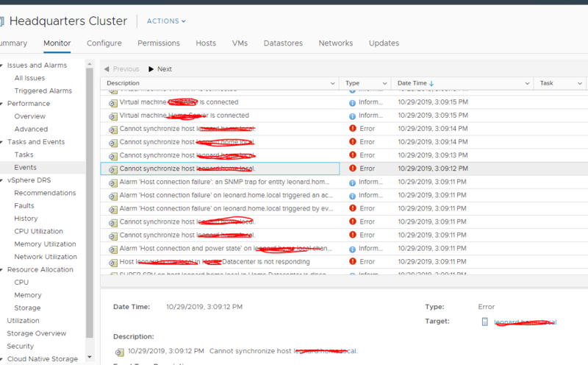Select Performance Overview item
The height and width of the screenshot is (365, 588).
click(x=30, y=116)
